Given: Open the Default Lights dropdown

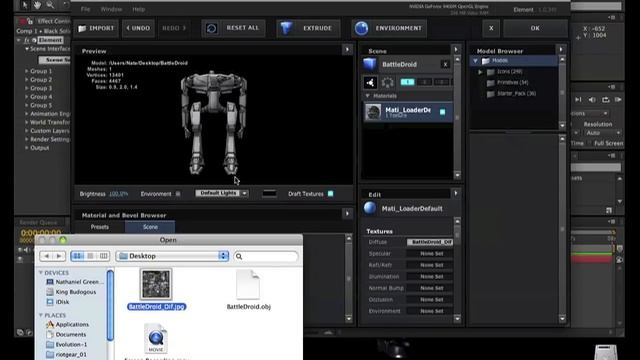Looking at the screenshot, I should 222,193.
